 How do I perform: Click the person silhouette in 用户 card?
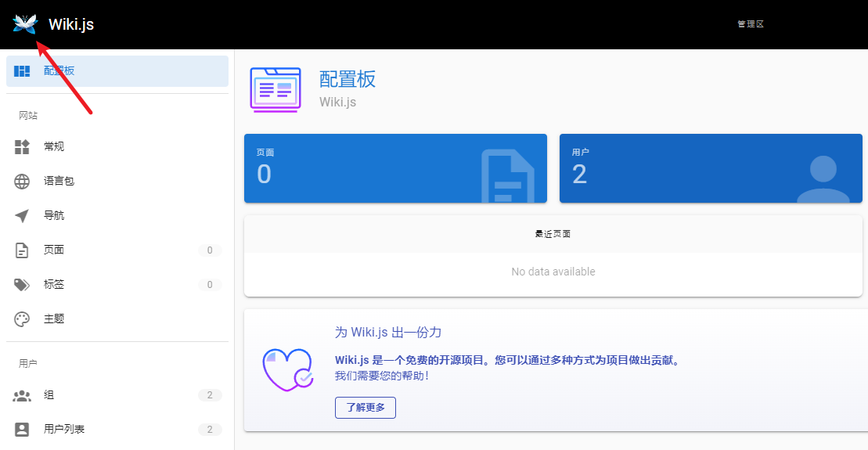tap(823, 179)
